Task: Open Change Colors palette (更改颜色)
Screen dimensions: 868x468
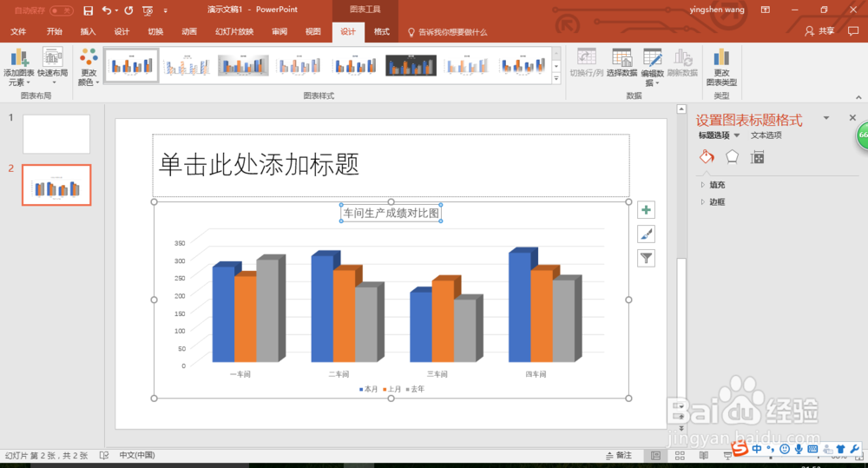Action: (x=89, y=67)
